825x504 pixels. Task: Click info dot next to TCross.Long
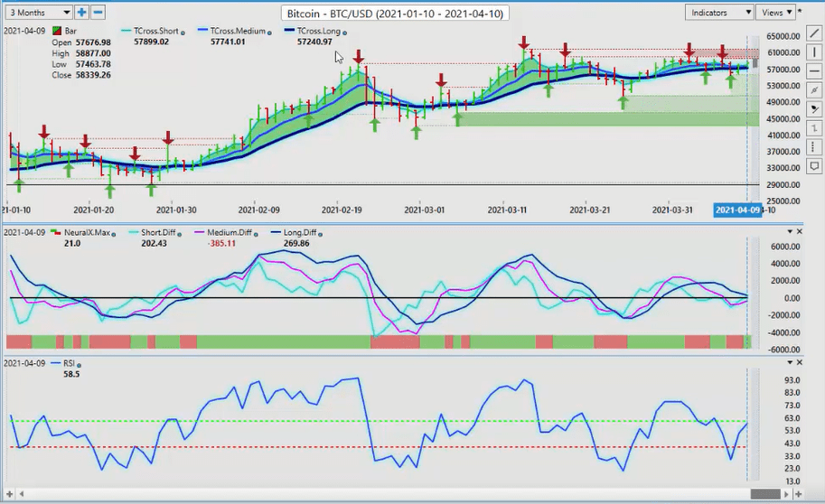(x=344, y=33)
